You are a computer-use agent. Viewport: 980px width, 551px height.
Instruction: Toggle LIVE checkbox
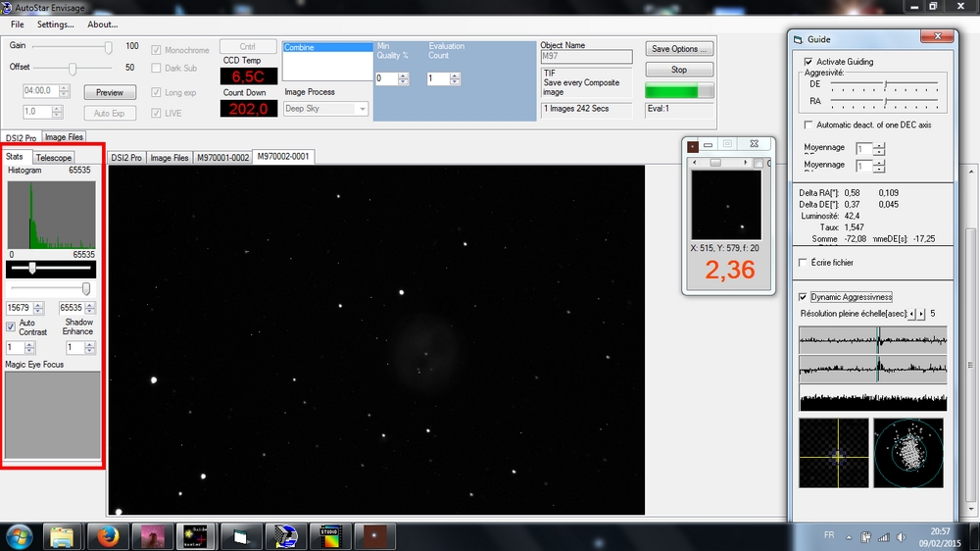(x=156, y=113)
